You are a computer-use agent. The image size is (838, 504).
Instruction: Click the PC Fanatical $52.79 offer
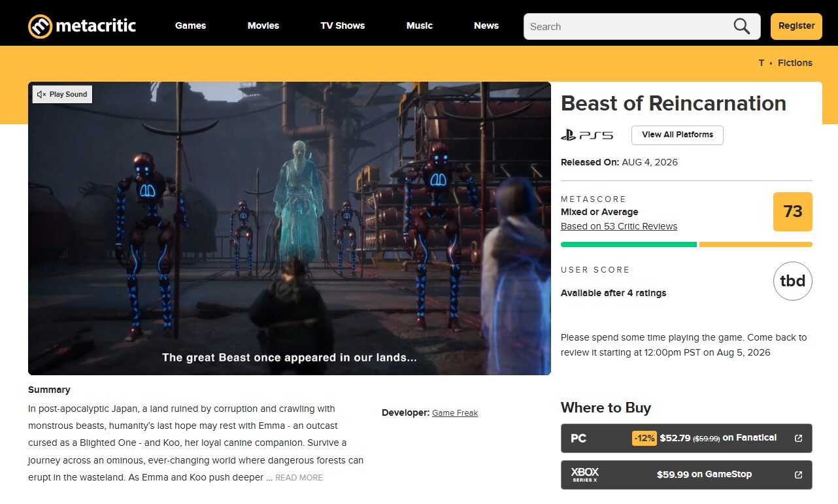[x=686, y=438]
